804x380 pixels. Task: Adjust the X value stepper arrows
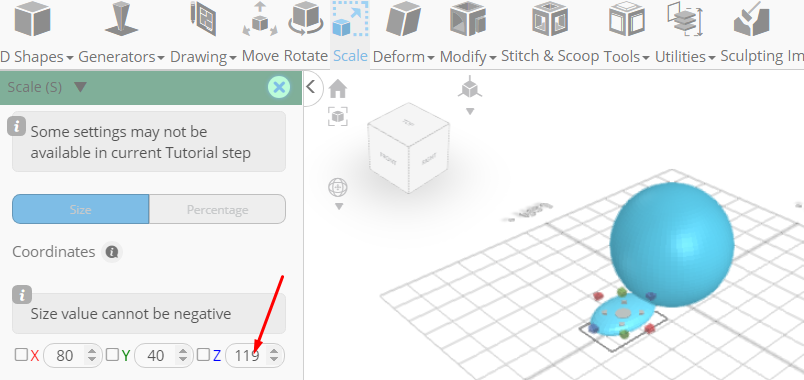pyautogui.click(x=91, y=355)
